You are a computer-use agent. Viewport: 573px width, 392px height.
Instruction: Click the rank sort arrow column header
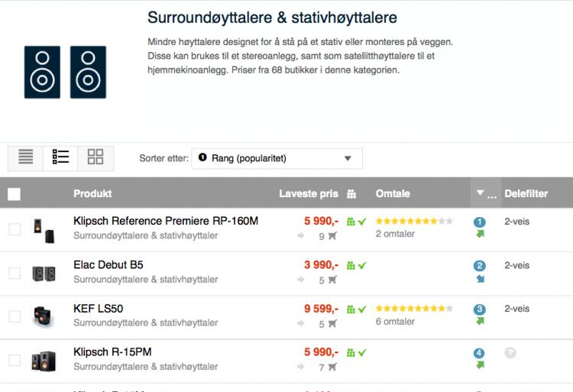[481, 194]
